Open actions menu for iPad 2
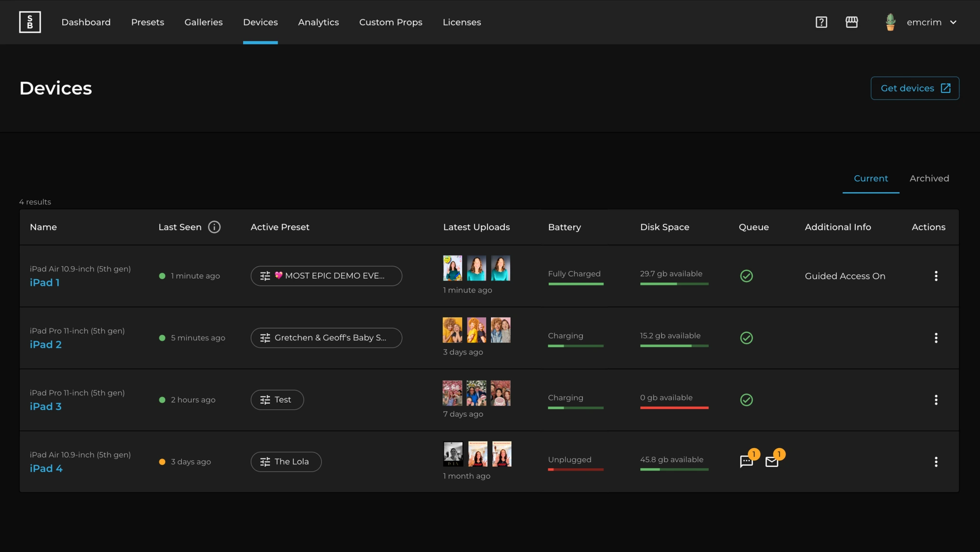This screenshot has height=552, width=980. 936,338
